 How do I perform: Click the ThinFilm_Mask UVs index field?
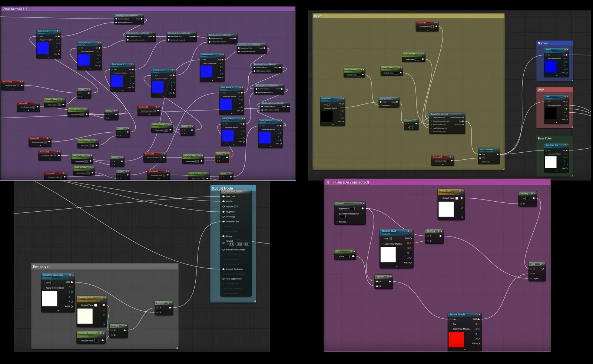(x=390, y=239)
